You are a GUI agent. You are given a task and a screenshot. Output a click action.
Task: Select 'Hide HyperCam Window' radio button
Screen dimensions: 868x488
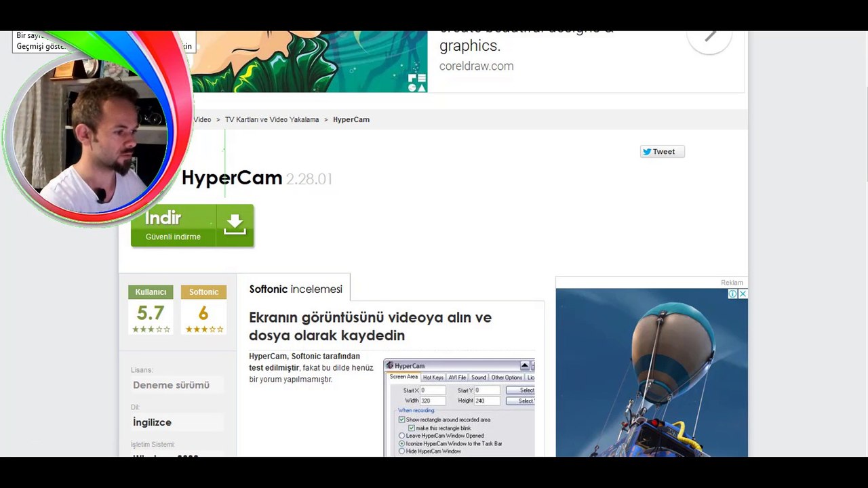click(401, 451)
